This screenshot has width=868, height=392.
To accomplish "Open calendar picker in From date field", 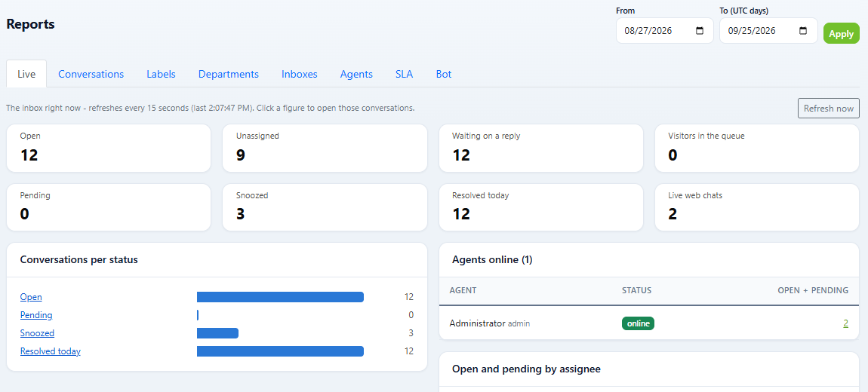I will coord(700,31).
